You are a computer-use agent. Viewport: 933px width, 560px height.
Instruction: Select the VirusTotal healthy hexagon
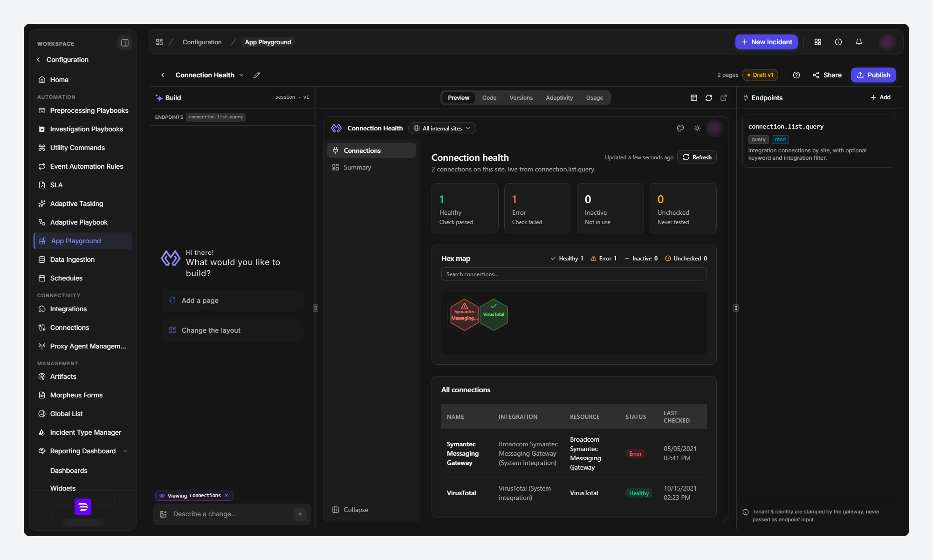pos(494,315)
